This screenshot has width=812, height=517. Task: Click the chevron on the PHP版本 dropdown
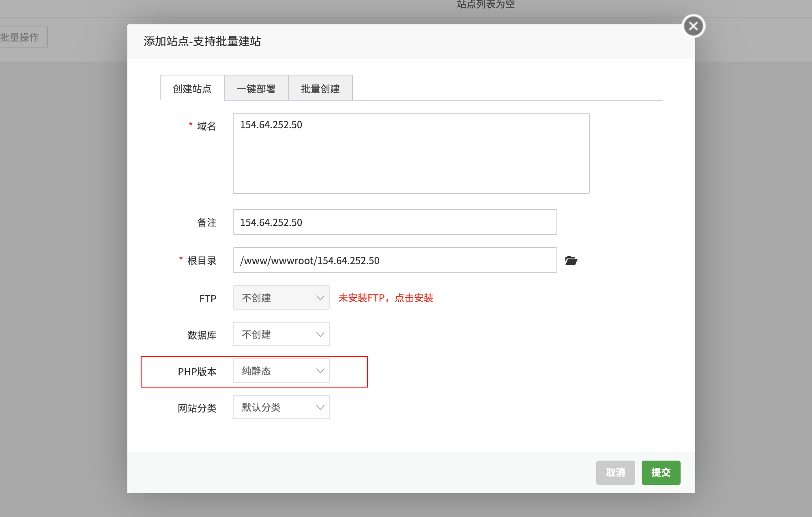(320, 371)
